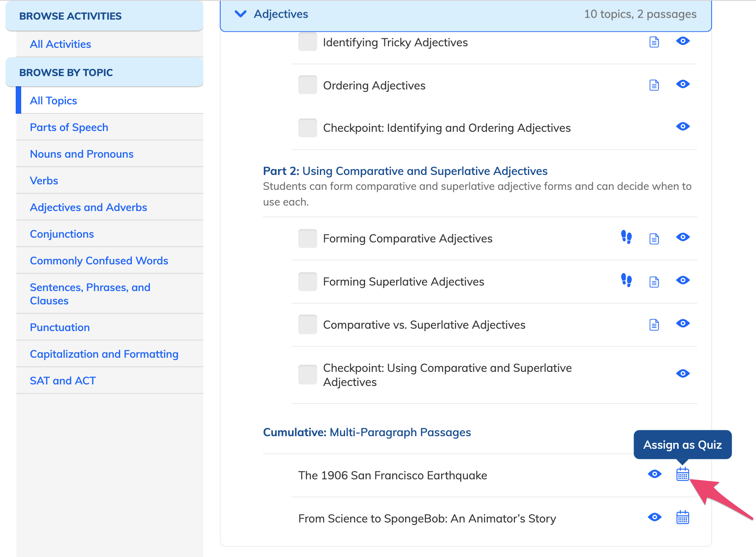Click the '10 topics, 2 passages' count
Screen dimensions: 756x557
tap(640, 14)
